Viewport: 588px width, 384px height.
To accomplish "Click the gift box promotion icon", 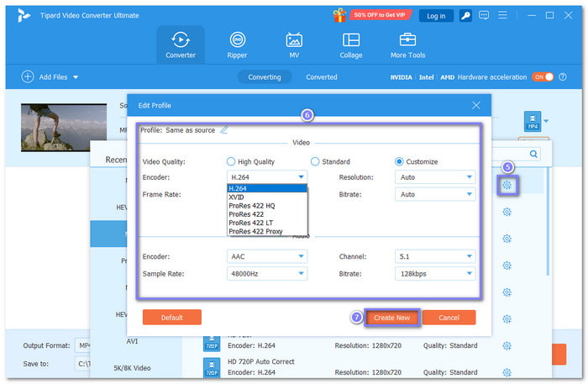I will pyautogui.click(x=339, y=15).
